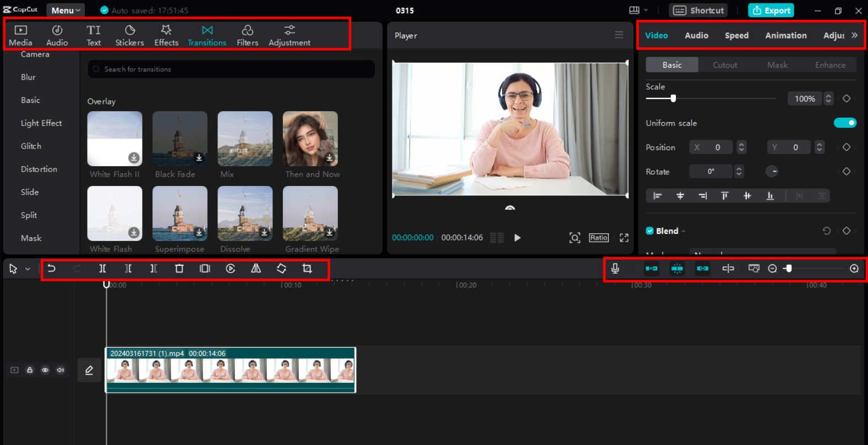Viewport: 868px width, 445px height.
Task: Switch to the Audio inspector tab
Action: [x=696, y=35]
